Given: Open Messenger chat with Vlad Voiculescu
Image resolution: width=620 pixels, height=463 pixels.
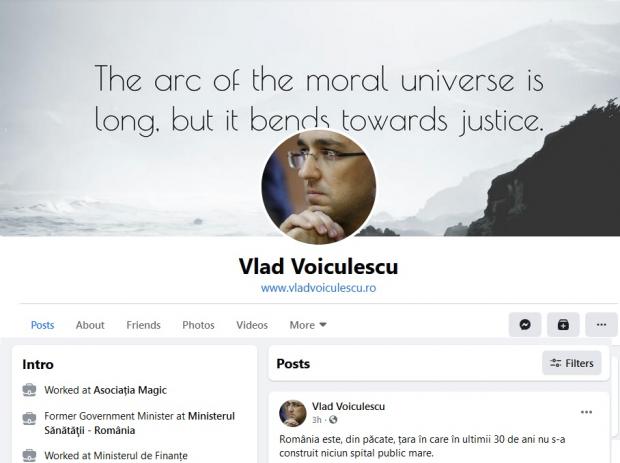Looking at the screenshot, I should tap(525, 325).
